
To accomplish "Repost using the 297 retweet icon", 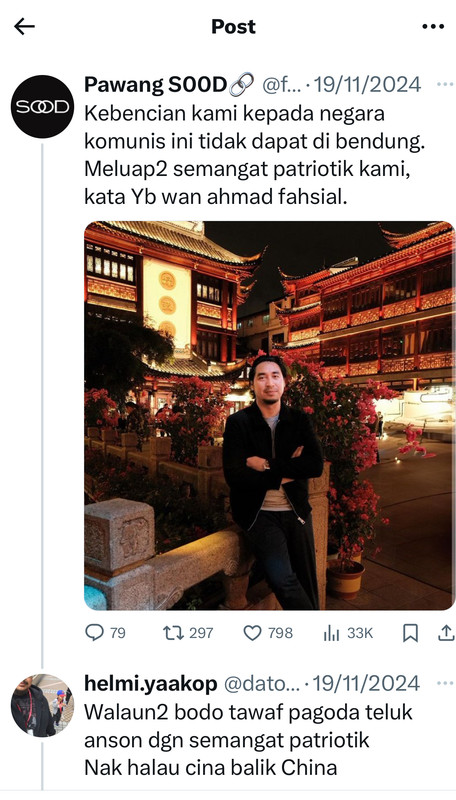I will pyautogui.click(x=188, y=633).
